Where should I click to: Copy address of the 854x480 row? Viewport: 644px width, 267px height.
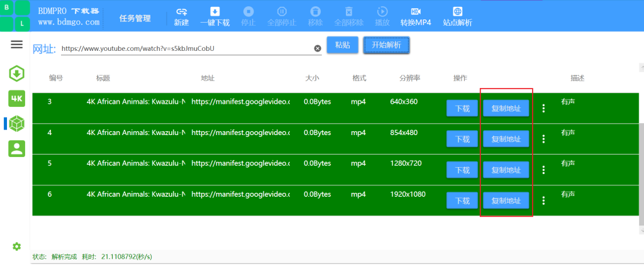tap(506, 139)
